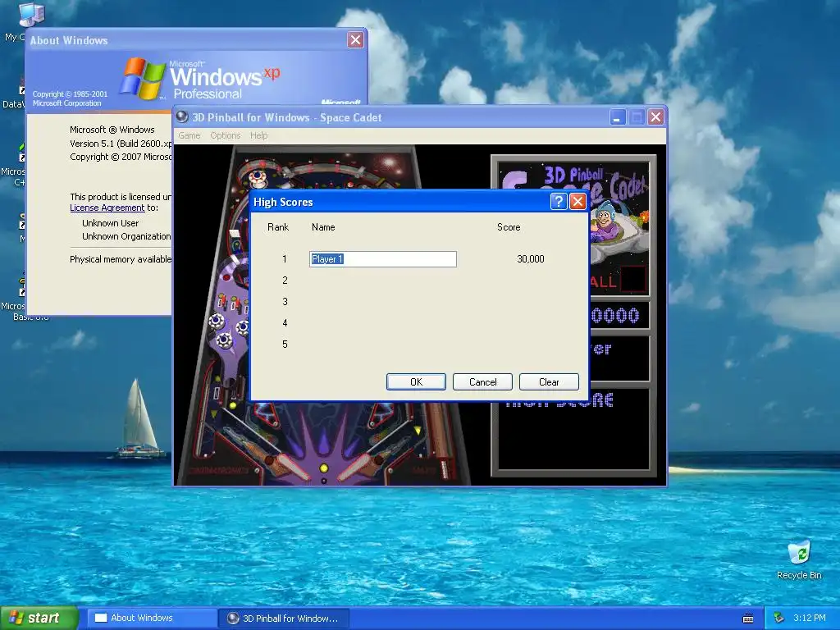
Task: Click the system tray network icon
Action: click(x=779, y=618)
